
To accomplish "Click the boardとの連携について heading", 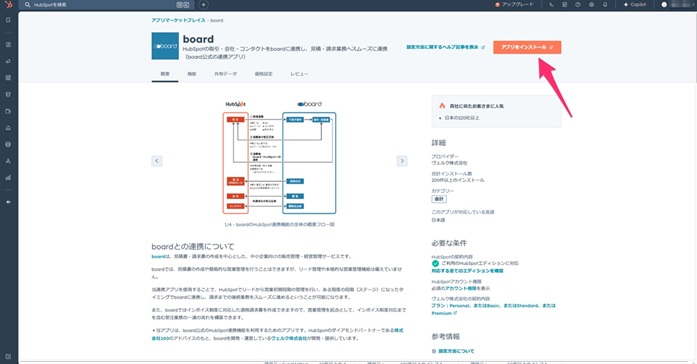I will [193, 247].
